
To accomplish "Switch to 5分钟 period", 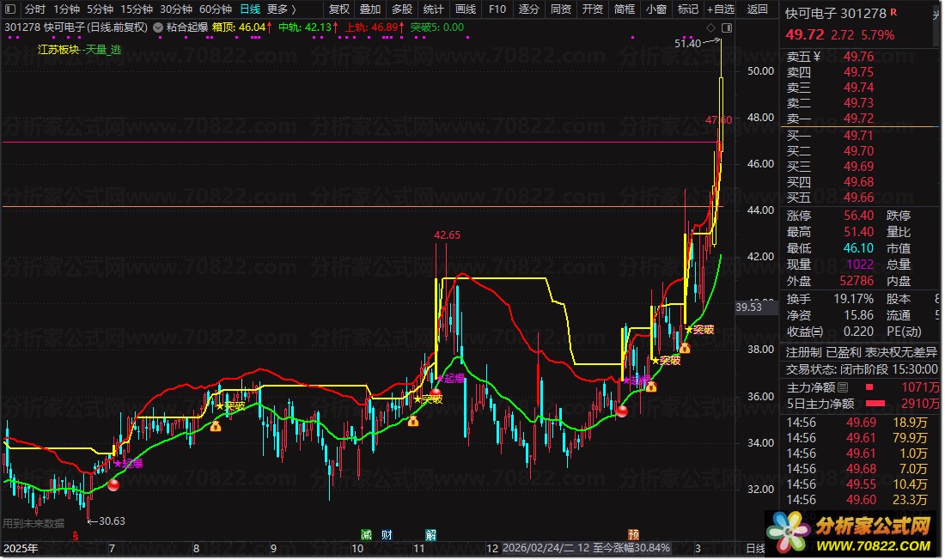I will [x=100, y=9].
